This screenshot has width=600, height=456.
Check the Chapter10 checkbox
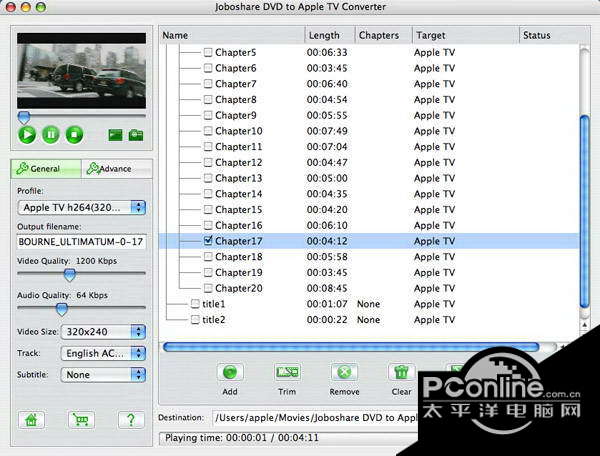click(x=208, y=131)
